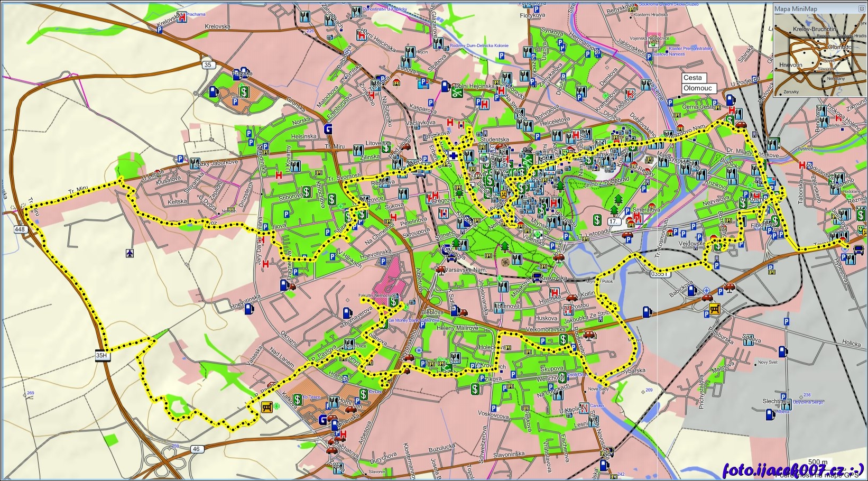Click the snowflake icon near Heleny Malirove

tap(419, 350)
